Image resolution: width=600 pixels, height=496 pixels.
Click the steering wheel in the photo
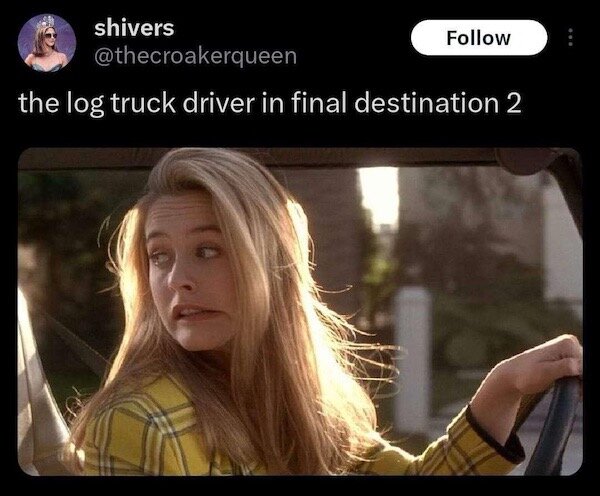tap(555, 425)
